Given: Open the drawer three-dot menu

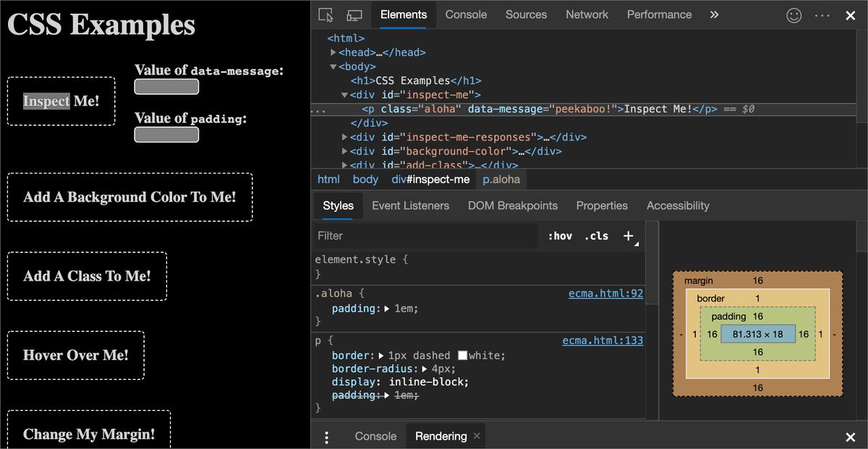Looking at the screenshot, I should coord(327,437).
